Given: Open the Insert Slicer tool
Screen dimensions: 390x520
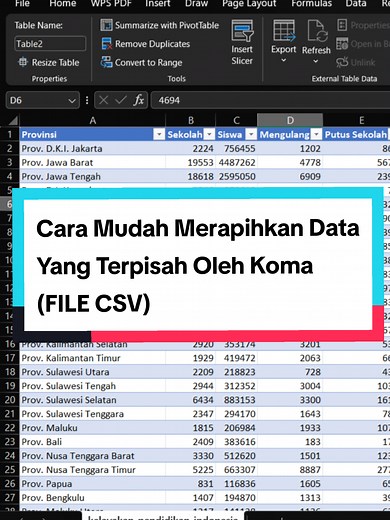Looking at the screenshot, I should pos(242,42).
